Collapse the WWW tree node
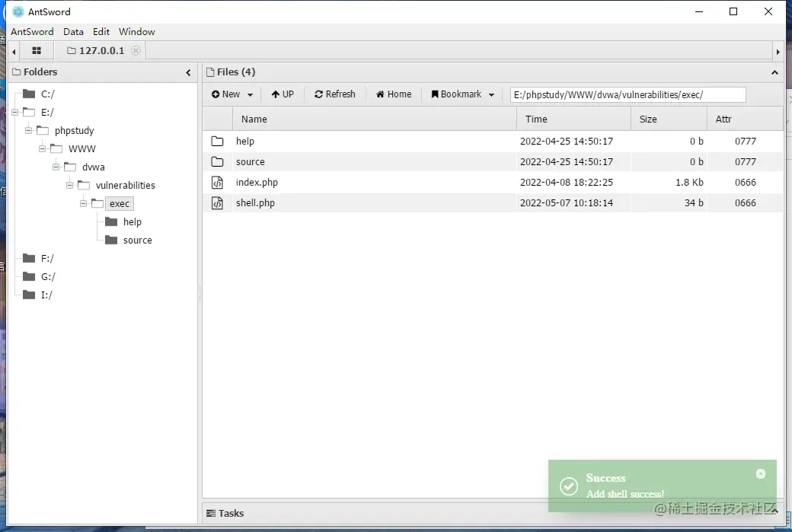This screenshot has width=792, height=532. (x=43, y=148)
